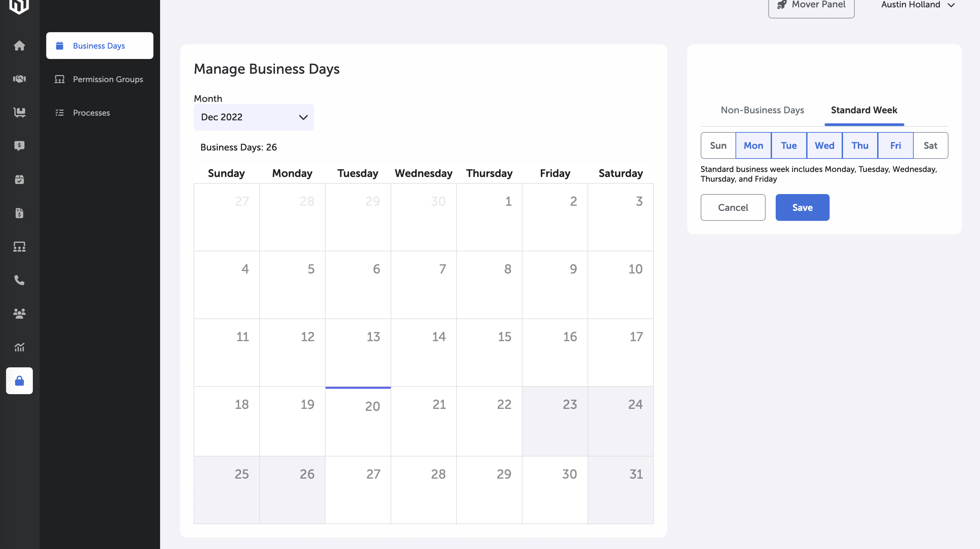Select December 5 in the calendar

pos(292,285)
